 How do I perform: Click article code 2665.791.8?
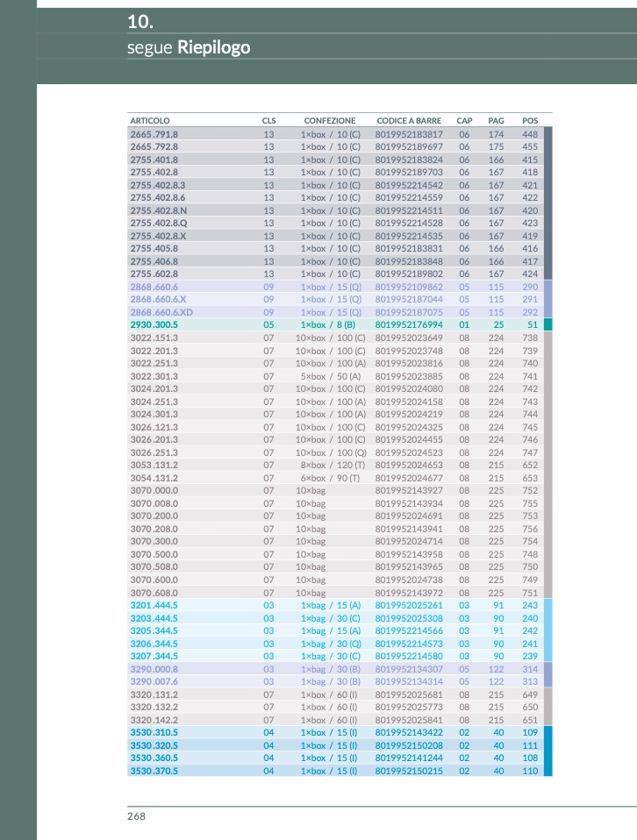(x=154, y=134)
